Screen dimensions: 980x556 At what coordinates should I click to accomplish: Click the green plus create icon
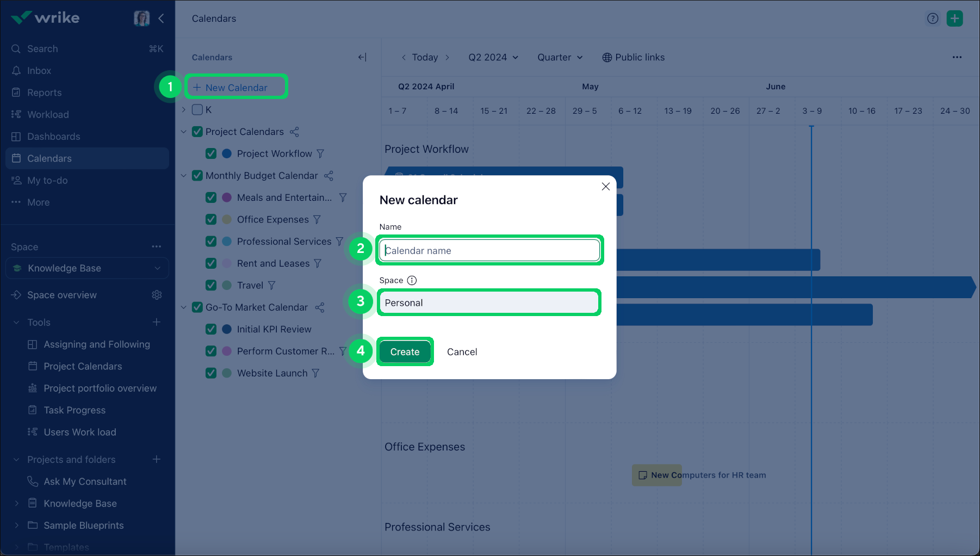(x=954, y=18)
